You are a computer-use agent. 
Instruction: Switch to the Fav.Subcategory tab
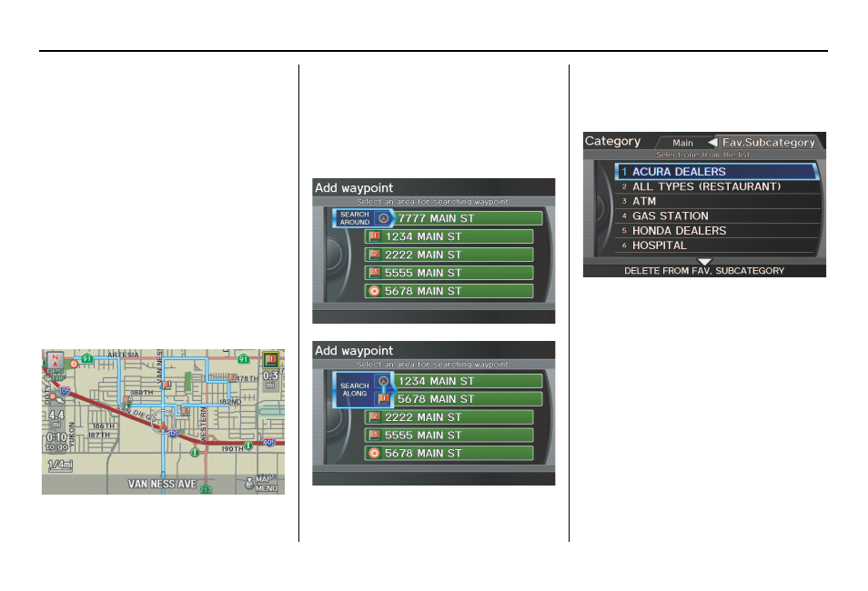(768, 142)
